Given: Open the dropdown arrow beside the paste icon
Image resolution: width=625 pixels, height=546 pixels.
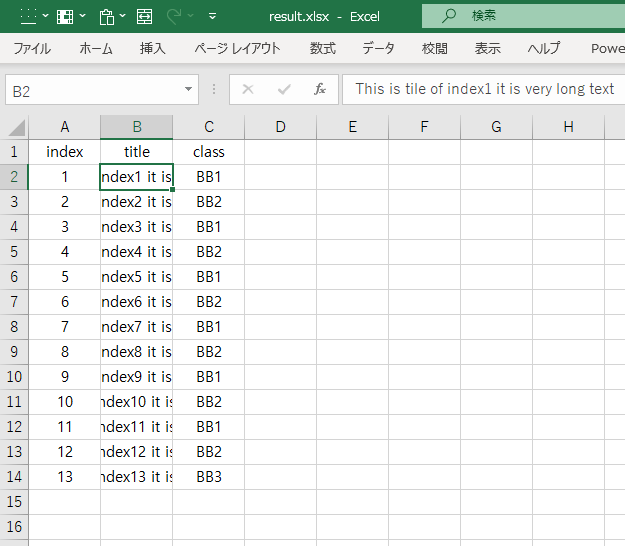Looking at the screenshot, I should 122,16.
